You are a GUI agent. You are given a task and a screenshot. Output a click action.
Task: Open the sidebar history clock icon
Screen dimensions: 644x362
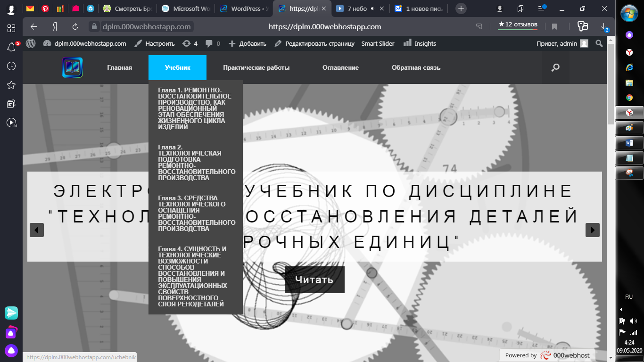11,66
